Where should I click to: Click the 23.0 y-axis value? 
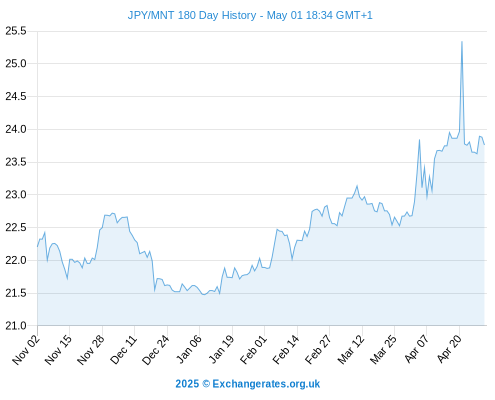pos(16,195)
